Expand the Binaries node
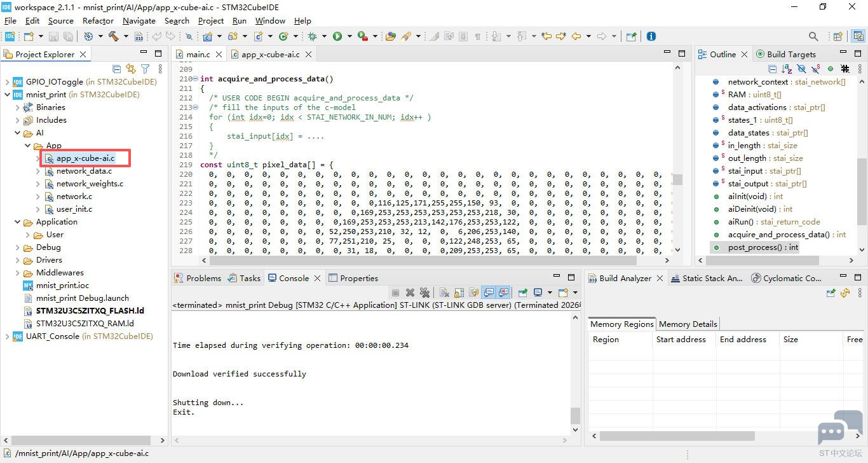The image size is (868, 463). coord(18,107)
